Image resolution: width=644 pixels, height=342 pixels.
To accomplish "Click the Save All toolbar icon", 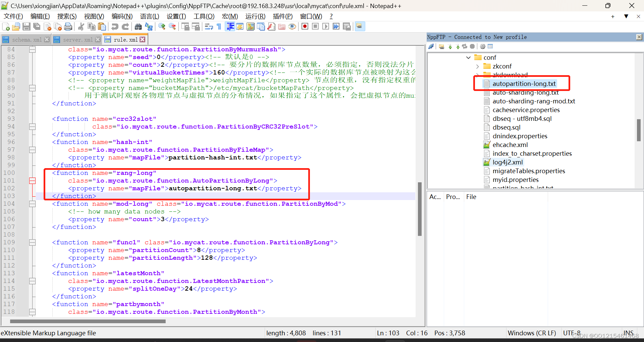I will [x=37, y=27].
